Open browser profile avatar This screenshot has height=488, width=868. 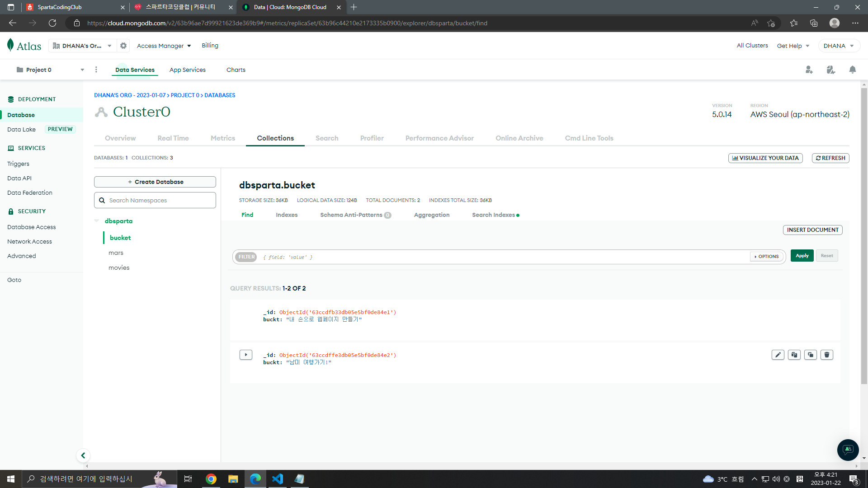click(x=835, y=23)
